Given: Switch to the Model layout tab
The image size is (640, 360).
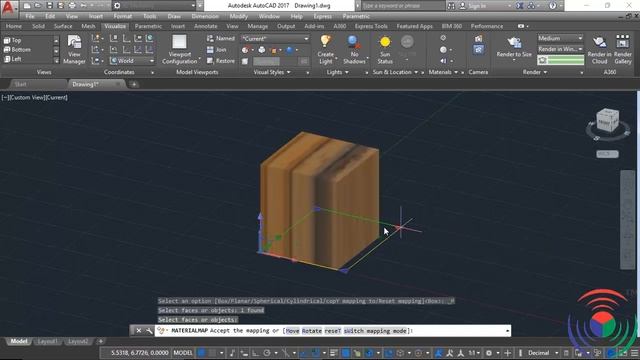Looking at the screenshot, I should (x=18, y=341).
